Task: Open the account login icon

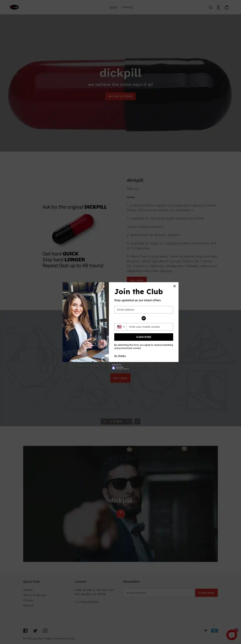Action: [x=218, y=7]
